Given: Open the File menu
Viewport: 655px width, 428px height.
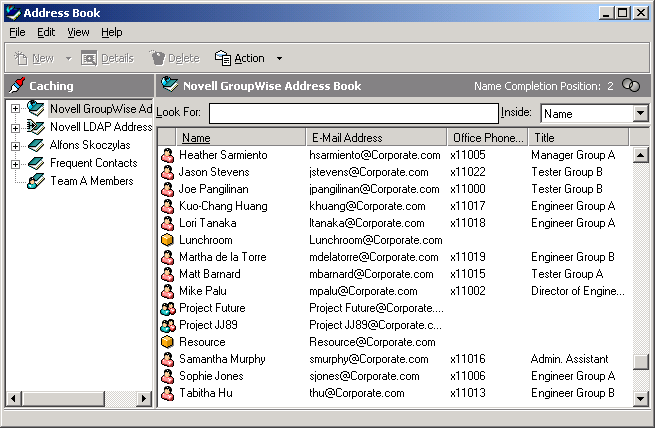Looking at the screenshot, I should pos(17,32).
